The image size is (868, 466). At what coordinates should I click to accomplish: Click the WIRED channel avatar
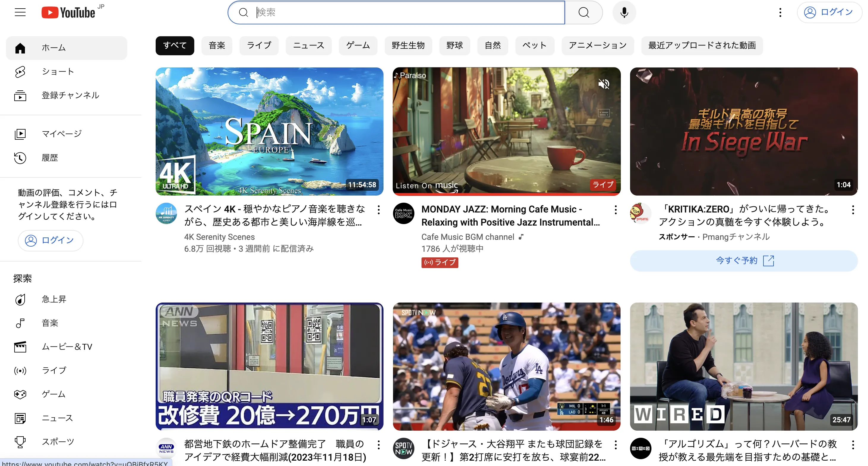(x=641, y=448)
